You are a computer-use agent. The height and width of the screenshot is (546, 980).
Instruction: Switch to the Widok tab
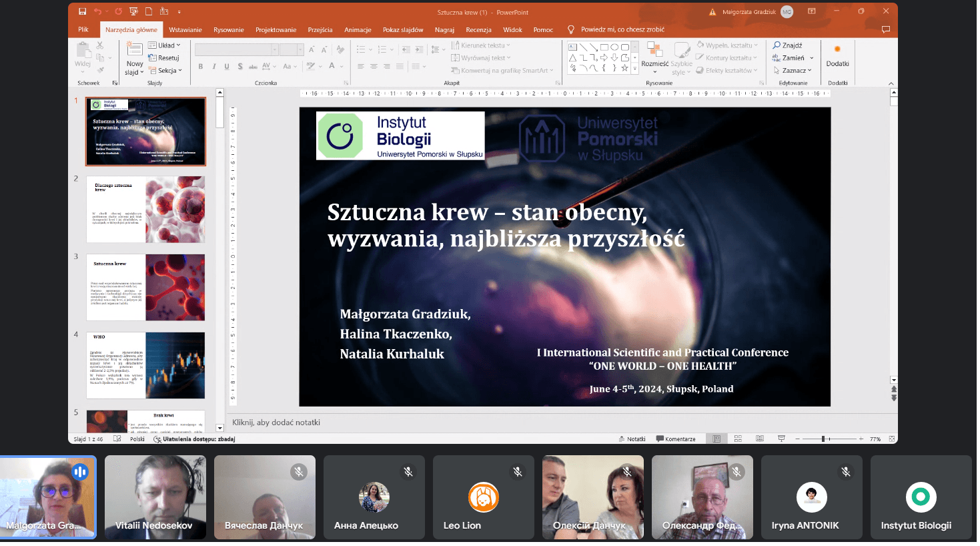(x=512, y=29)
